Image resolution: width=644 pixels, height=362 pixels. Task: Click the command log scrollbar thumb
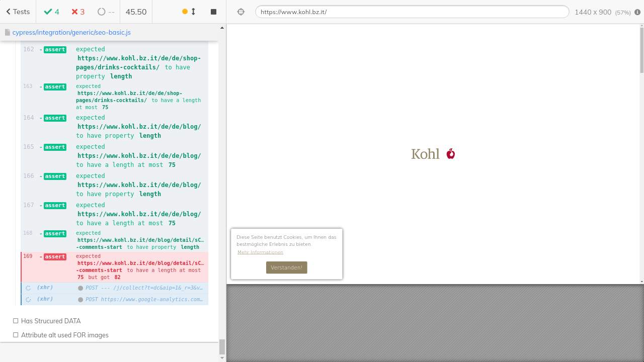222,346
